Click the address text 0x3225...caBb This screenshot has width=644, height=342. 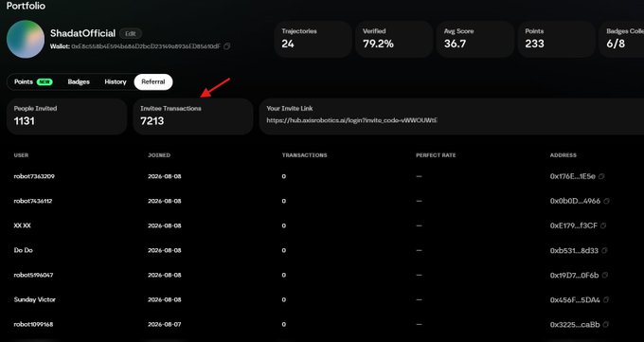coord(575,325)
